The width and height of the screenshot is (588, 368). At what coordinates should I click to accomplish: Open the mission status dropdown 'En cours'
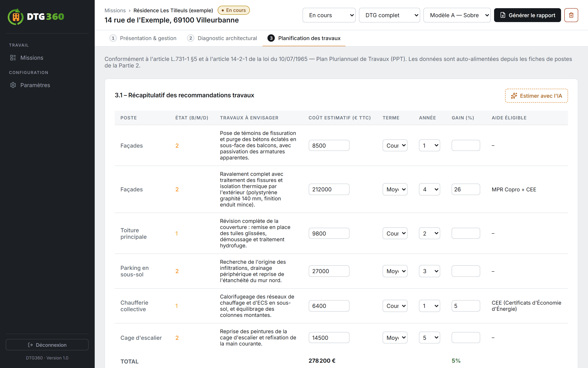pos(329,15)
